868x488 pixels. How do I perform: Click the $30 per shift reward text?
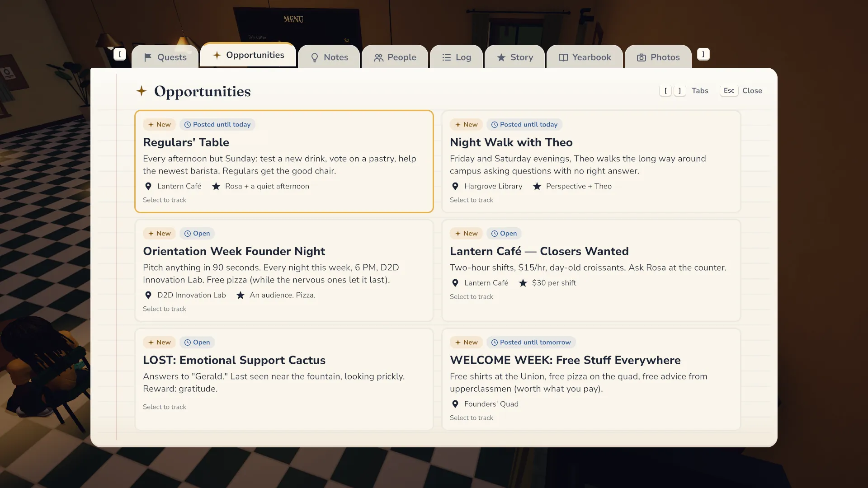point(554,283)
